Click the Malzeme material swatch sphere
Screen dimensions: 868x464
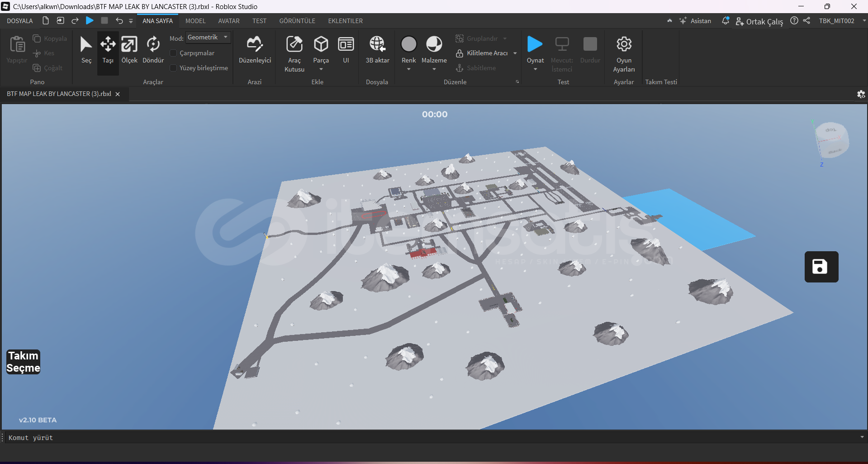434,44
